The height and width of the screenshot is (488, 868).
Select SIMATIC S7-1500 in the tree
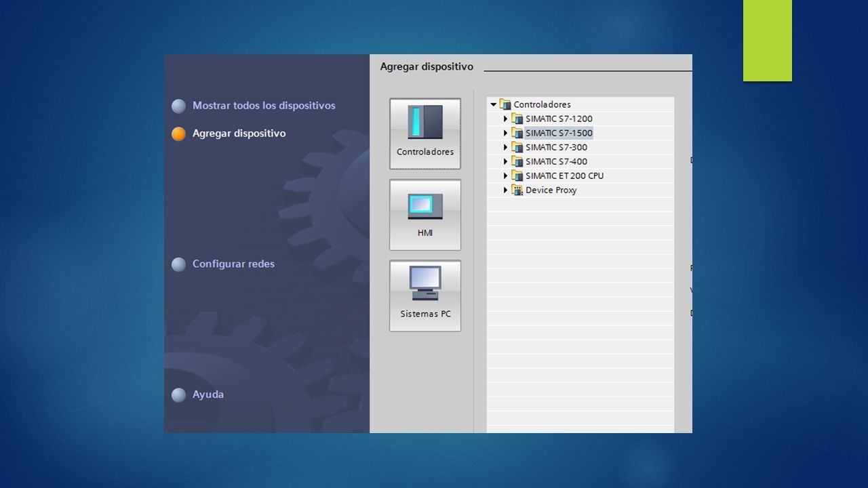pos(559,133)
